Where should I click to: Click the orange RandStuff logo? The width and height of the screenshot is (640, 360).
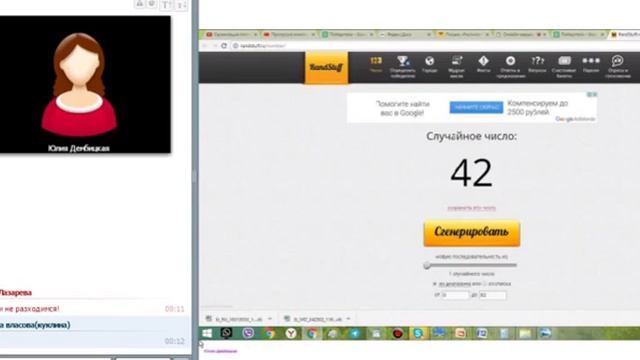click(326, 67)
